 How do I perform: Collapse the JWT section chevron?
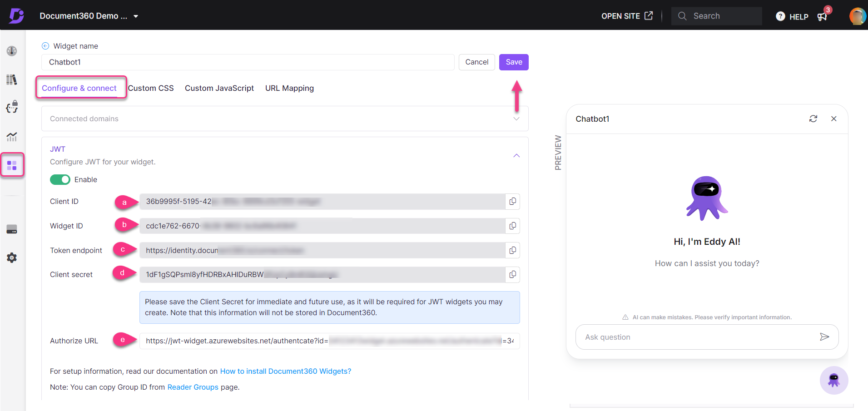click(516, 156)
